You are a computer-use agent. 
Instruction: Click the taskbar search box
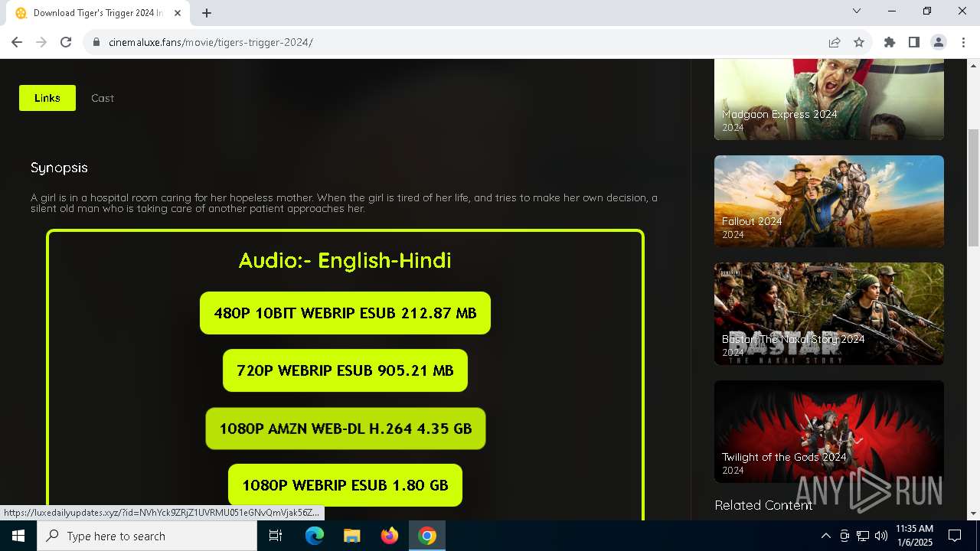pos(147,536)
